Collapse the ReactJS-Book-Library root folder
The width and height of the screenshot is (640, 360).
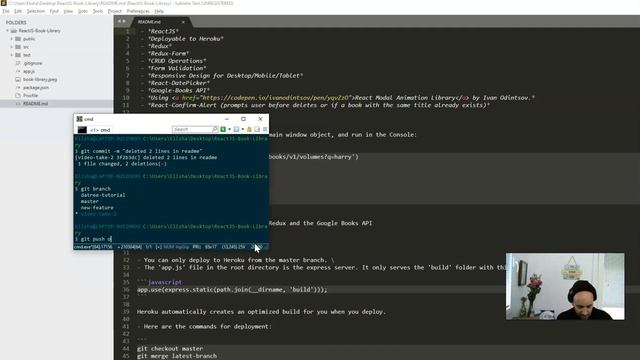pyautogui.click(x=7, y=31)
